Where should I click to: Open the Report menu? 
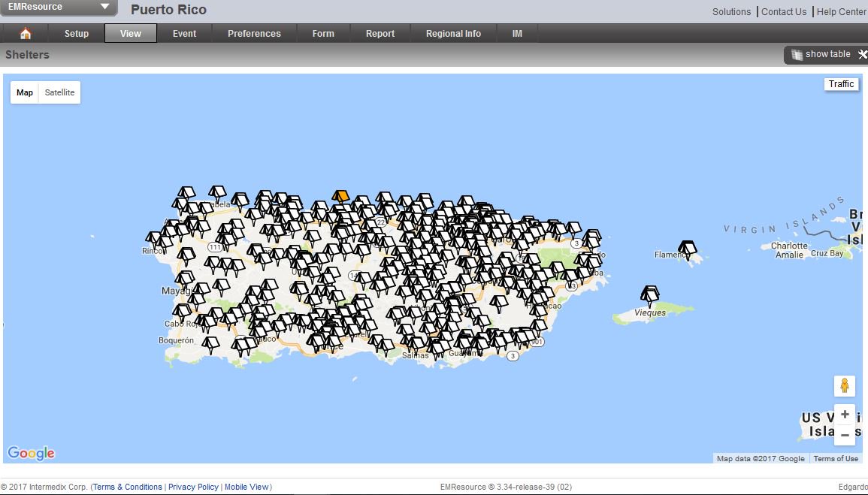point(380,34)
